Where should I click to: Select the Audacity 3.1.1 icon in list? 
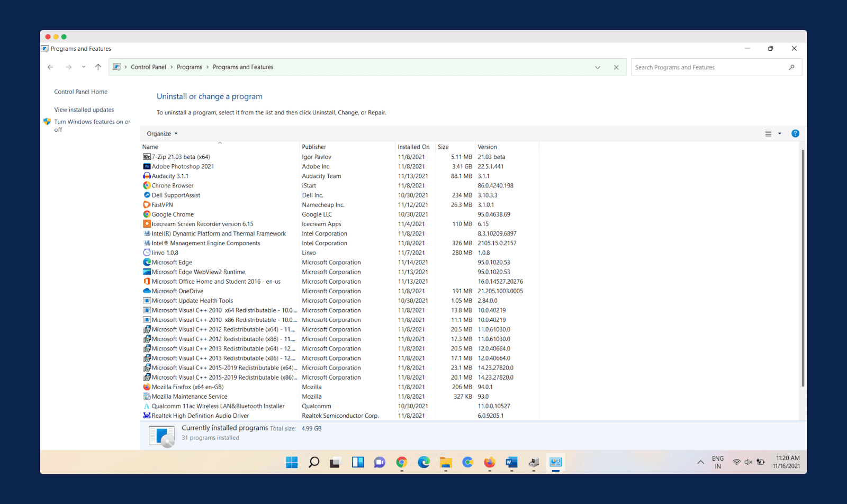coord(147,176)
